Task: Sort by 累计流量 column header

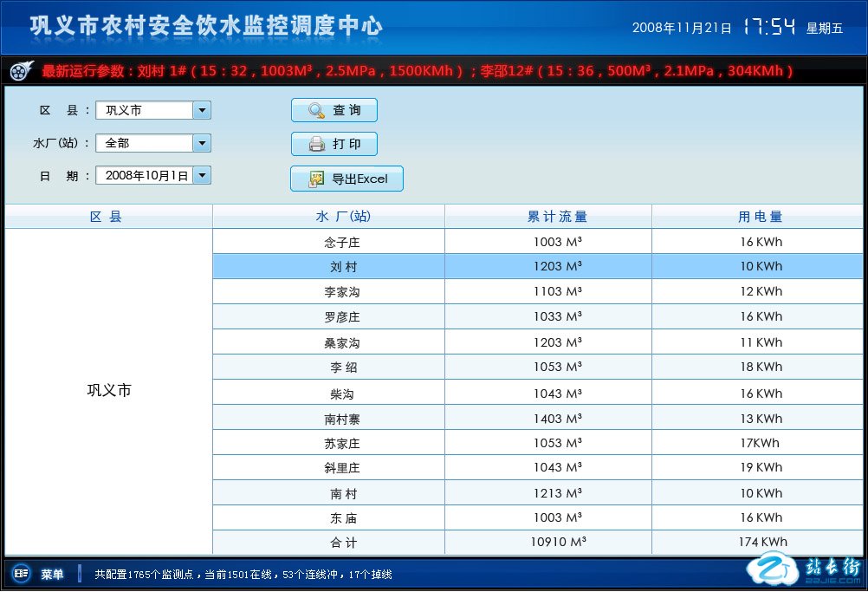Action: pos(547,217)
